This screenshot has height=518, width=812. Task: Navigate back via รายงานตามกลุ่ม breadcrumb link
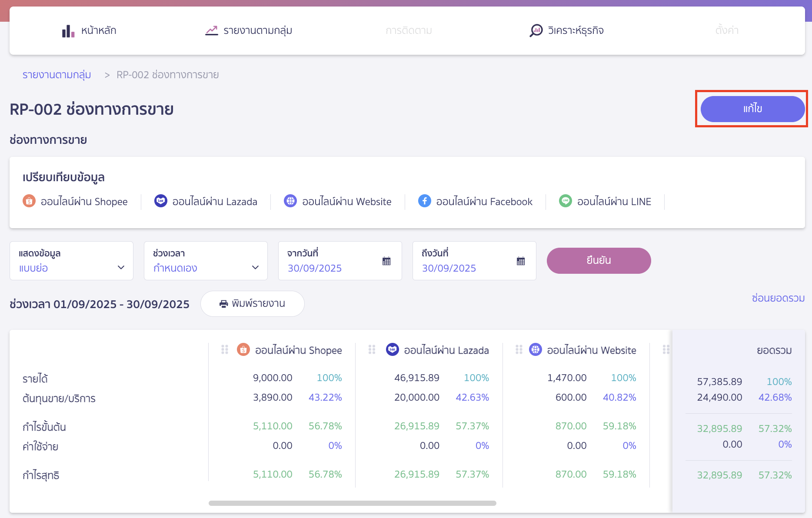click(57, 74)
